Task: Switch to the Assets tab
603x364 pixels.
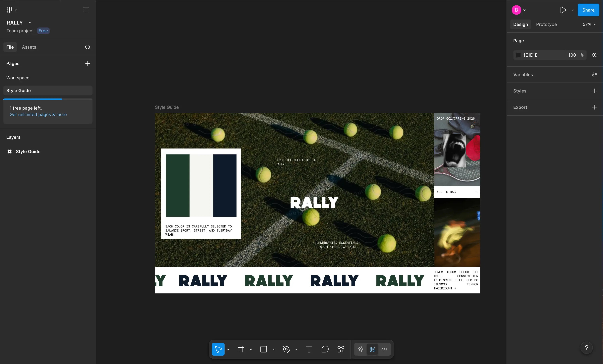Action: [29, 47]
